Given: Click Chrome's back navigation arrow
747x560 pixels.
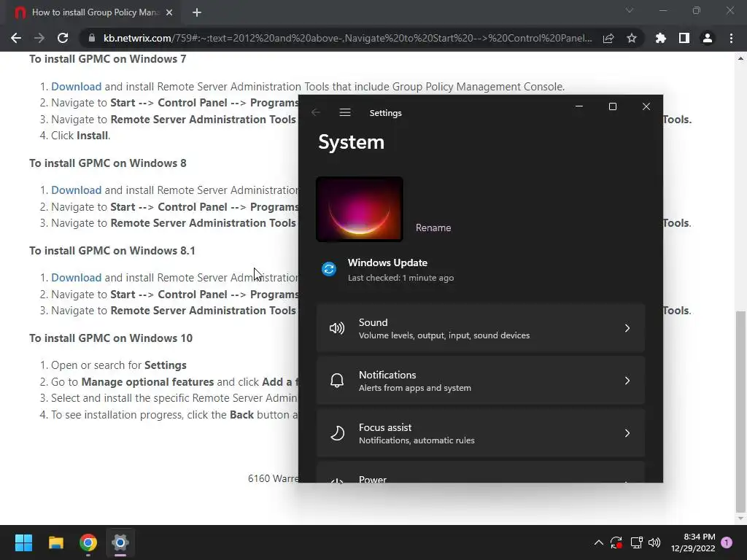Looking at the screenshot, I should (16, 38).
